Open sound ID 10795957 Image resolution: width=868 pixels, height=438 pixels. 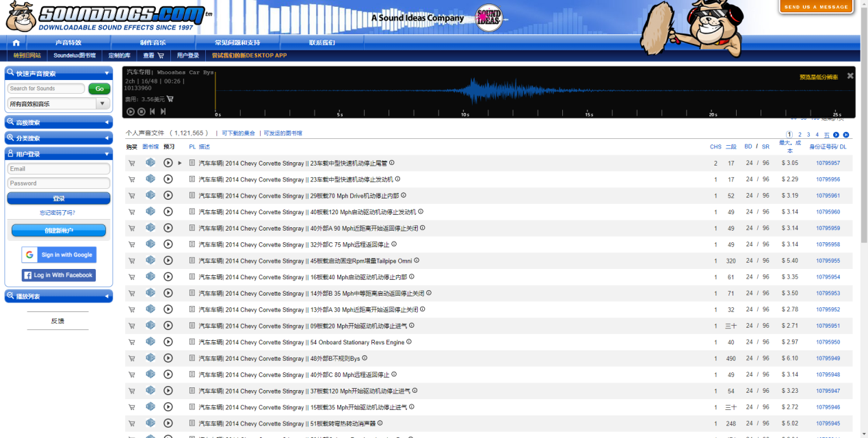coord(828,163)
